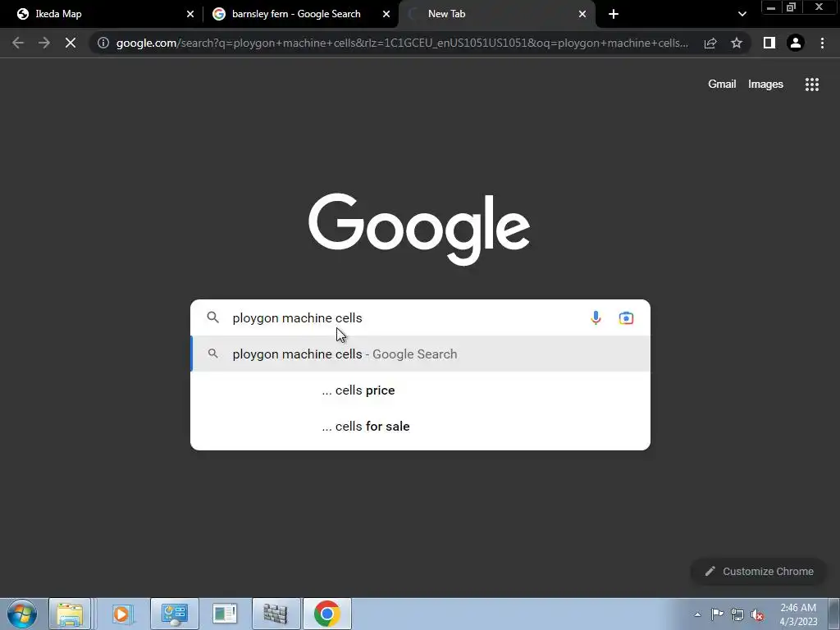Close the New Tab tab
Image resolution: width=840 pixels, height=630 pixels.
pos(582,14)
